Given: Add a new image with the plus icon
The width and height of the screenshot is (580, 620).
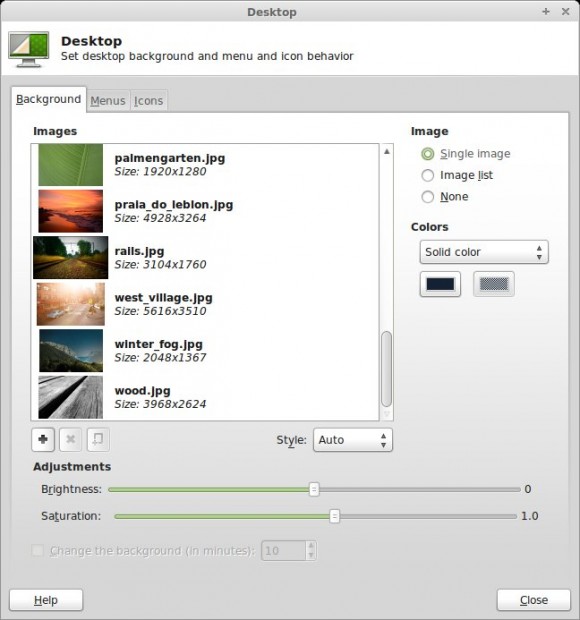Looking at the screenshot, I should 43,439.
